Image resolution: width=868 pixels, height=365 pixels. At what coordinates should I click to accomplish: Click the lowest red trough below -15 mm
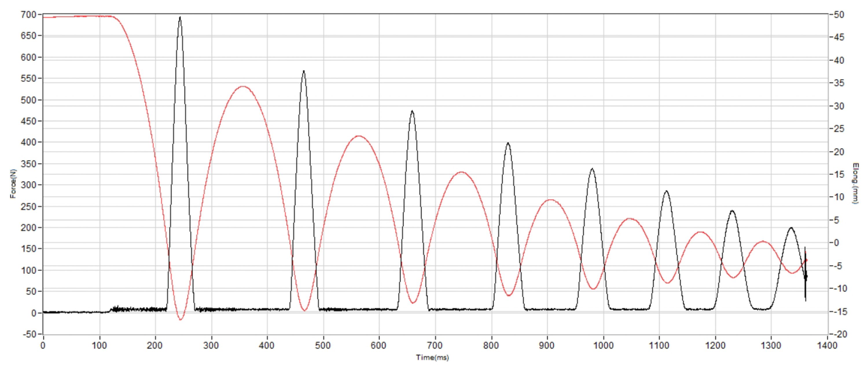pyautogui.click(x=181, y=319)
